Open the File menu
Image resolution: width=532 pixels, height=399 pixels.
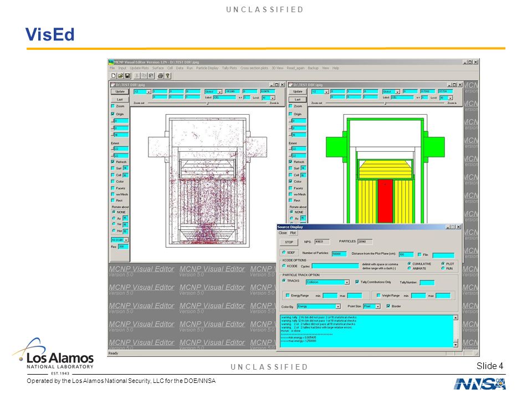click(112, 68)
